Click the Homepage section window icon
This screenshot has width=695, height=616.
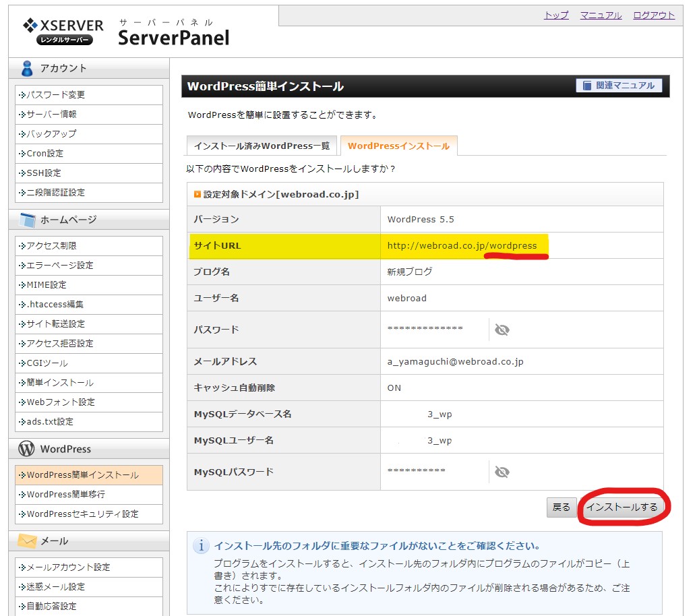(x=28, y=220)
